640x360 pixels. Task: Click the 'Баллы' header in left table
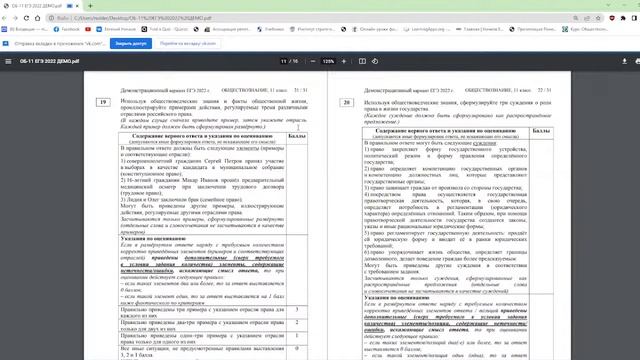point(297,136)
